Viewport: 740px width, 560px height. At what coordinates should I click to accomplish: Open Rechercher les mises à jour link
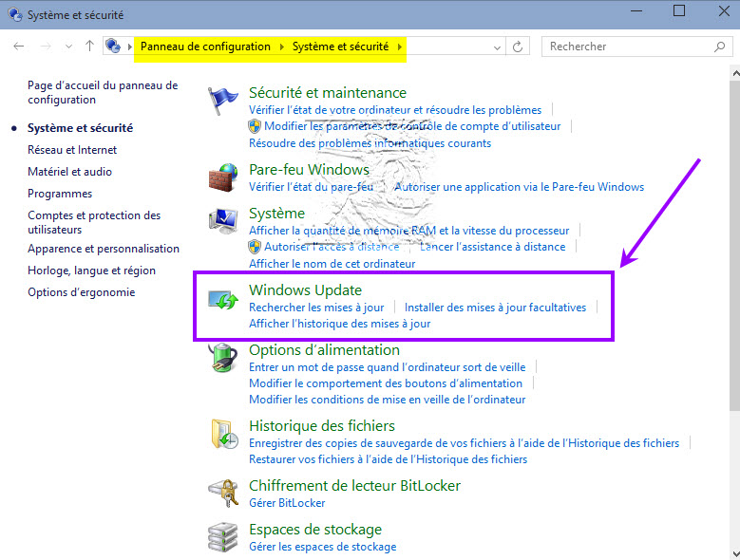click(x=316, y=308)
